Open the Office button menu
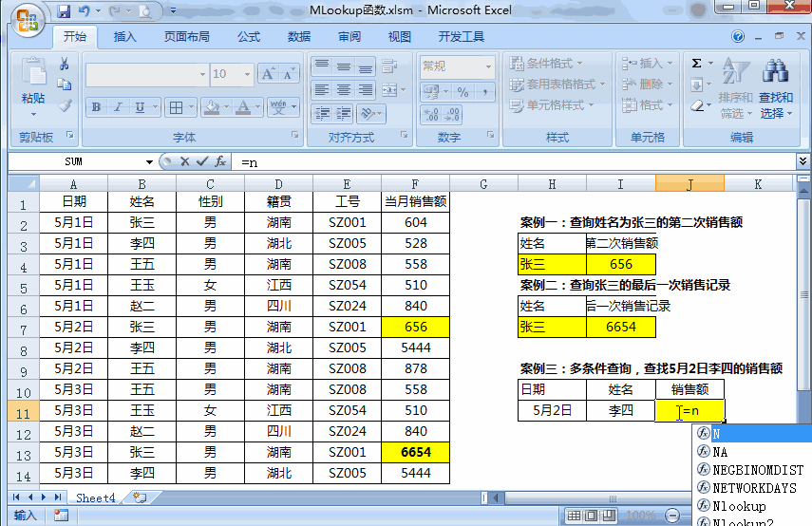The height and width of the screenshot is (526, 812). (28, 21)
